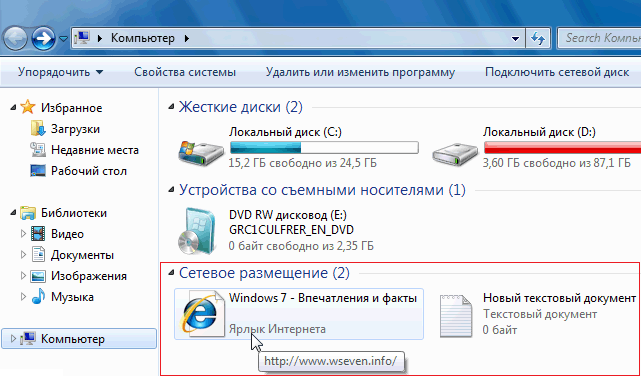Click the Forward navigation arrow
Screen dimensions: 641x376
pyautogui.click(x=43, y=38)
